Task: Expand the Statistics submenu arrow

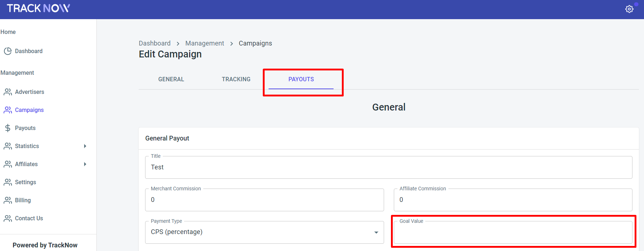Action: (x=85, y=146)
